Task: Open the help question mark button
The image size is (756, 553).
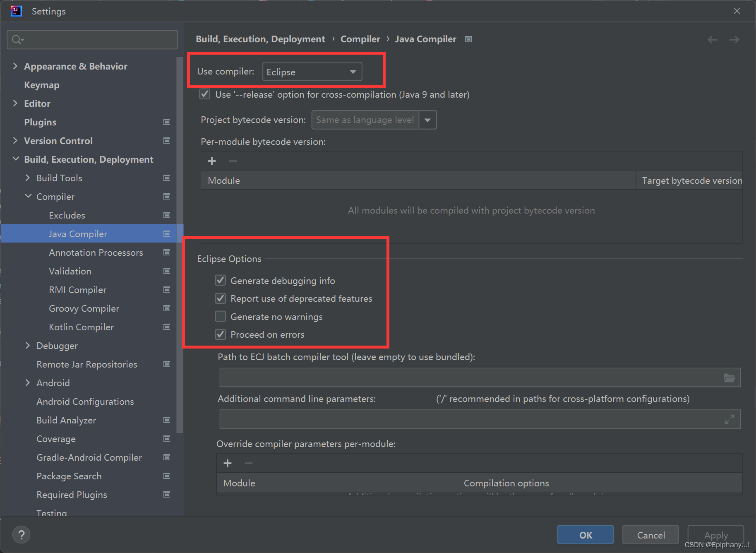Action: pos(22,535)
